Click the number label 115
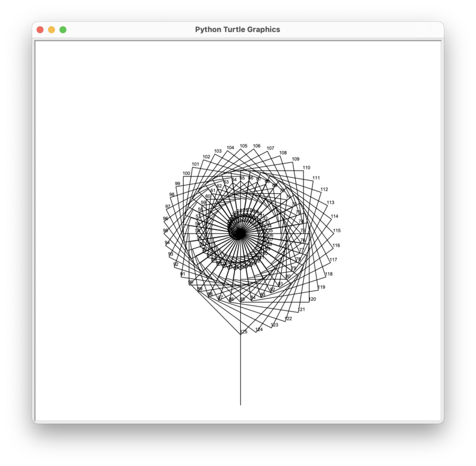476x466 pixels. click(x=337, y=231)
